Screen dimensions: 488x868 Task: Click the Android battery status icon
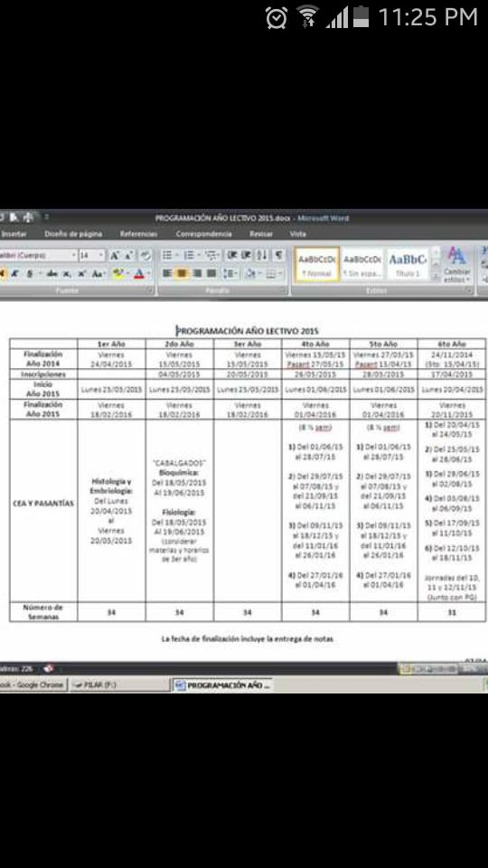coord(361,16)
